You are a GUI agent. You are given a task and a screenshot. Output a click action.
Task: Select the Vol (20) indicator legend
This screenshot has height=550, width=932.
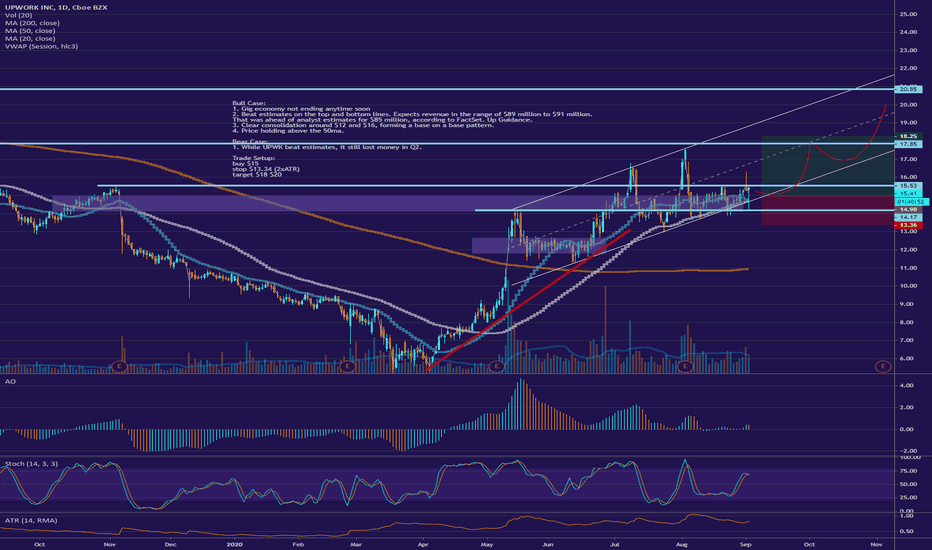[x=18, y=15]
